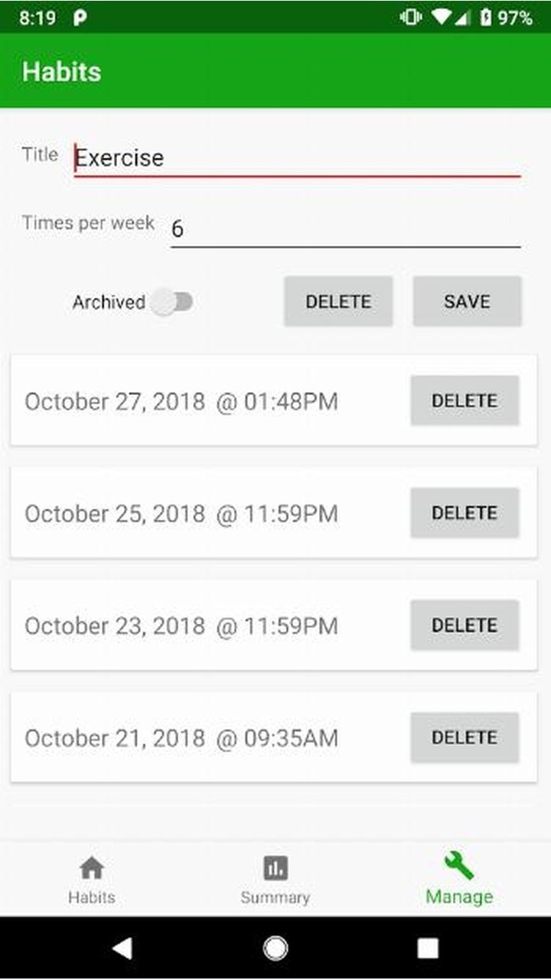The image size is (551, 980).
Task: Tap the recent apps square icon
Action: pos(429,948)
